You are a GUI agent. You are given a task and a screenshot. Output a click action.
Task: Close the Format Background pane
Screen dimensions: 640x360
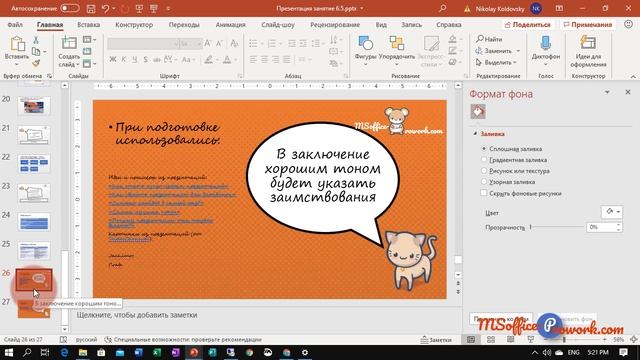(628, 92)
